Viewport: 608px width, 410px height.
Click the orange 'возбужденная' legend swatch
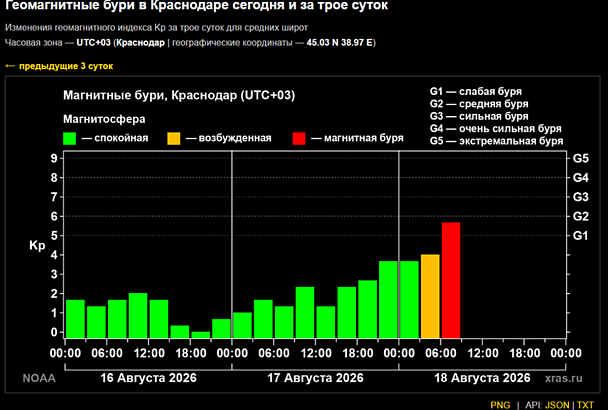pos(174,138)
